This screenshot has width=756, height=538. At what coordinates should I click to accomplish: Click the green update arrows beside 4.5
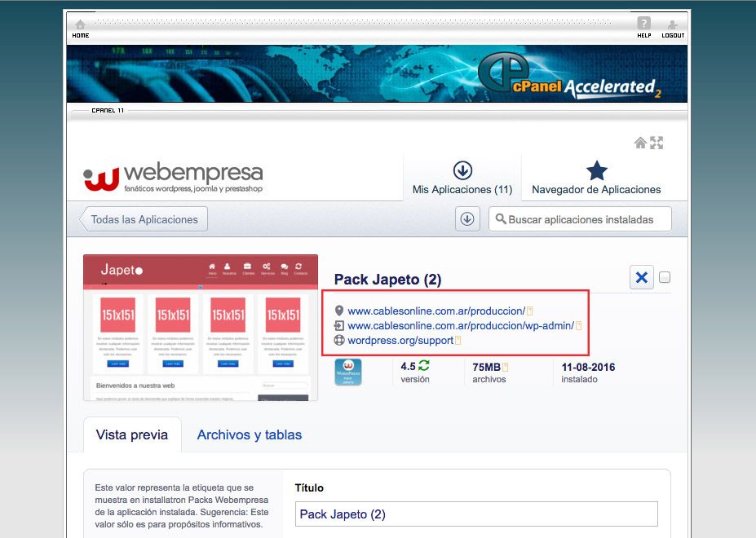[424, 365]
